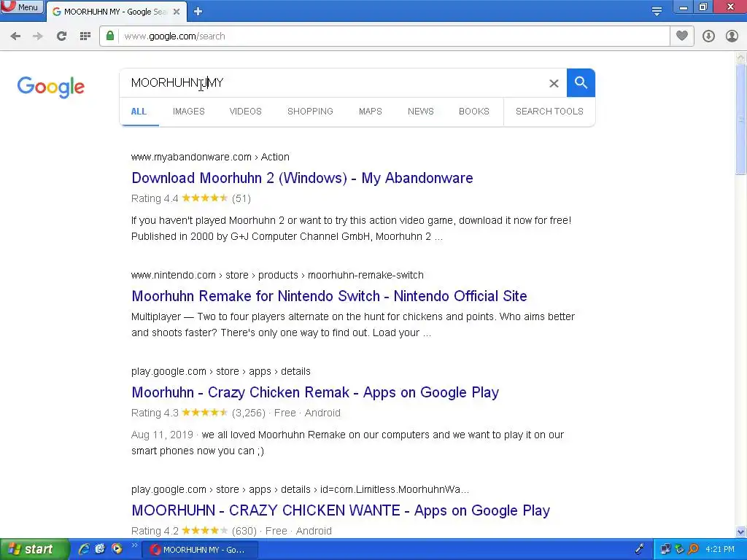Open the network computers tray icon
The height and width of the screenshot is (560, 747).
tap(665, 550)
